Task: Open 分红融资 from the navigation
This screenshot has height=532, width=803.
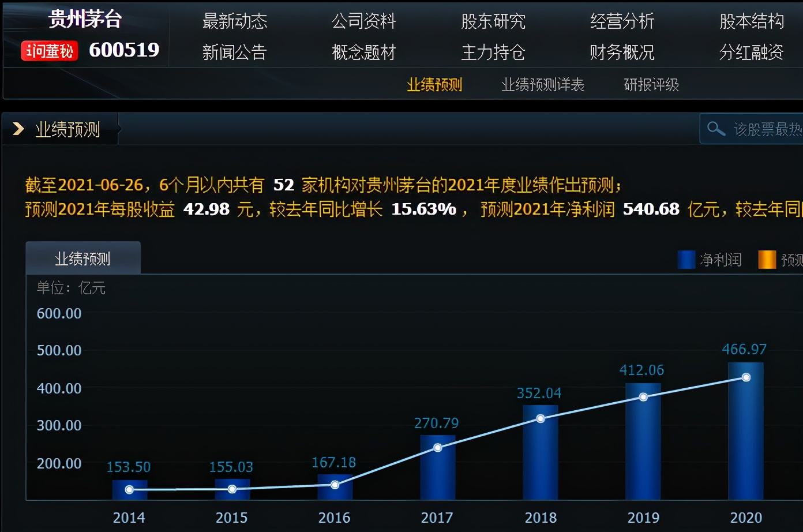Action: (749, 52)
